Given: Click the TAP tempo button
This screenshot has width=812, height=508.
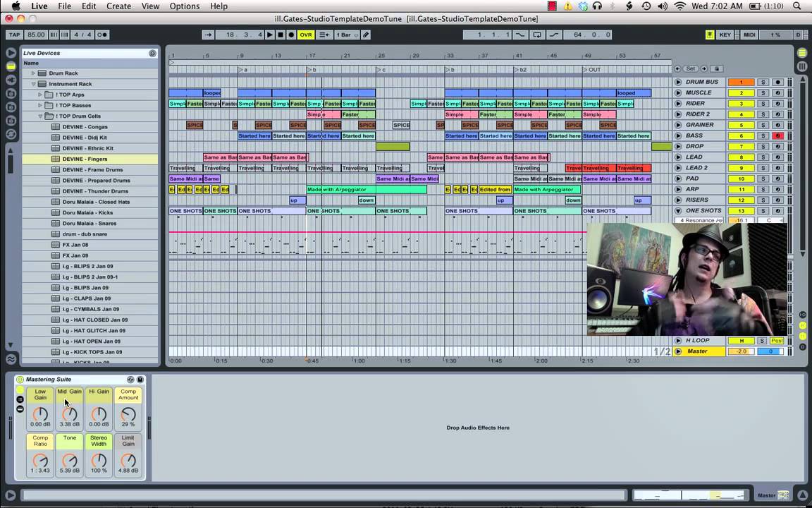Looking at the screenshot, I should click(15, 35).
